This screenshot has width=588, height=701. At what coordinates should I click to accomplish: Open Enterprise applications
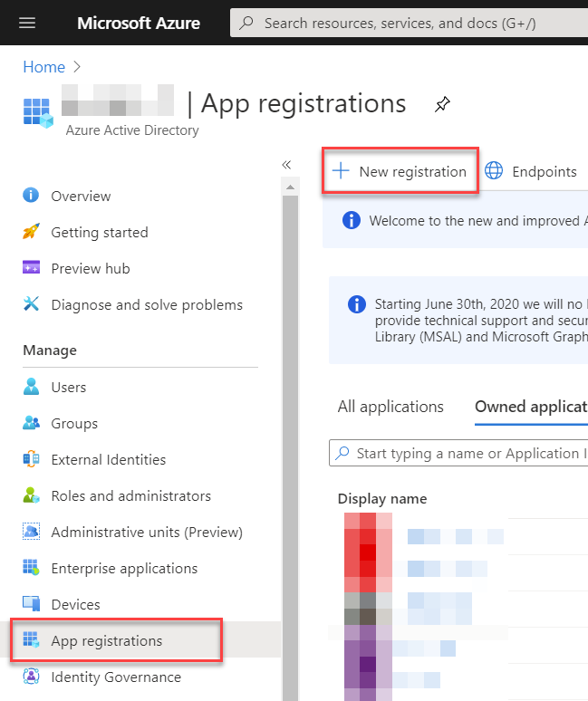coord(124,568)
